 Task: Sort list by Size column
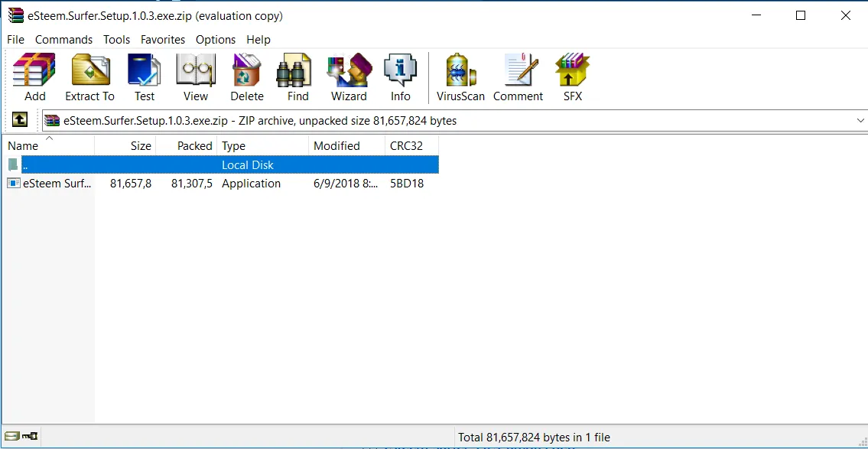point(125,145)
